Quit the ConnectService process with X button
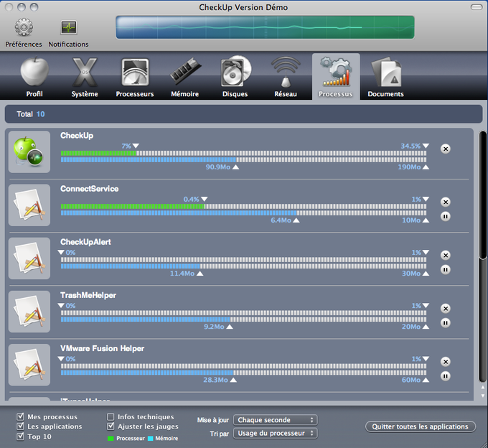The image size is (488, 448). click(x=446, y=202)
